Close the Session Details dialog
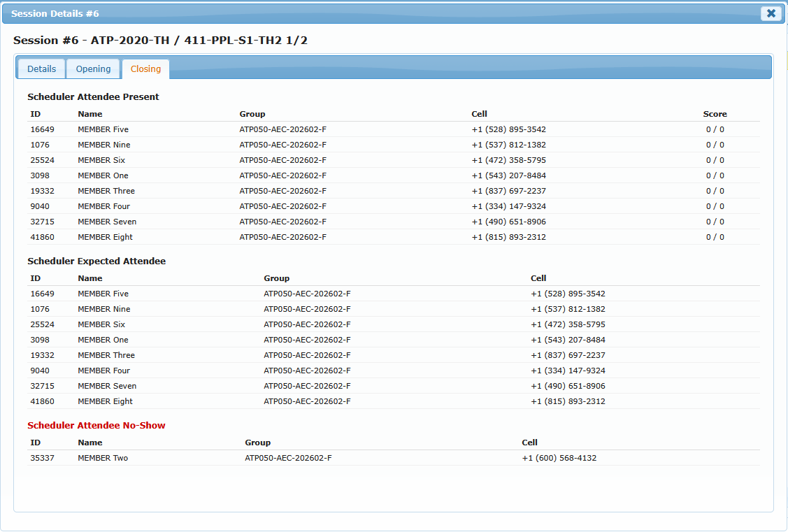Viewport: 788px width, 532px height. pyautogui.click(x=771, y=13)
